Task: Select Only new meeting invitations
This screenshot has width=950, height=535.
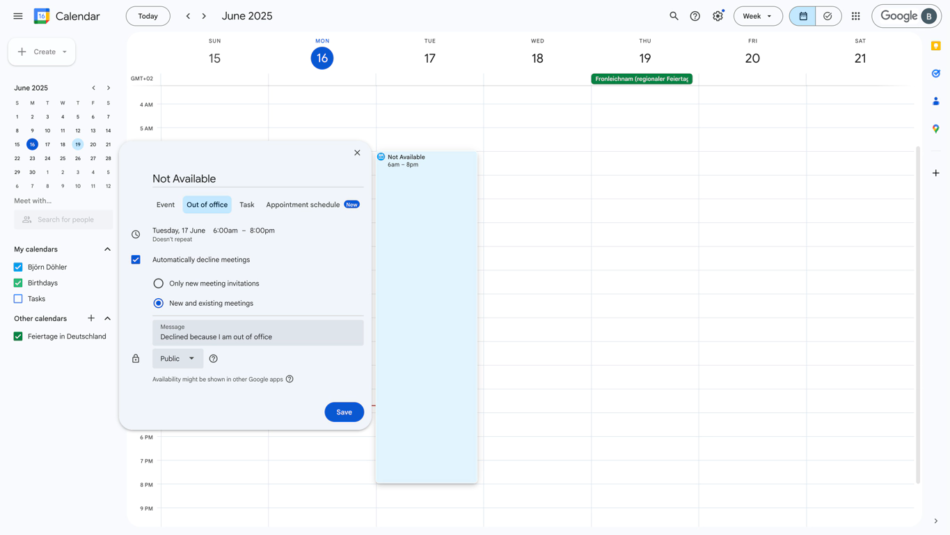Action: pyautogui.click(x=158, y=283)
